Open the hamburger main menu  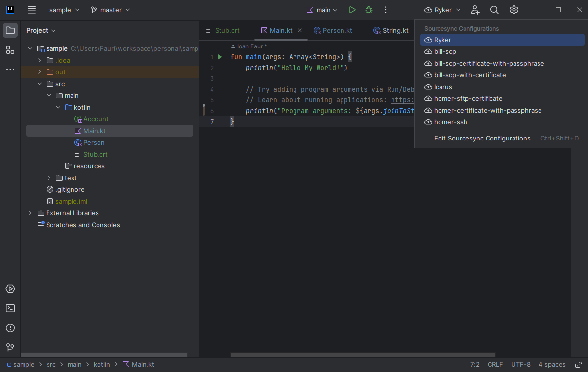tap(32, 9)
